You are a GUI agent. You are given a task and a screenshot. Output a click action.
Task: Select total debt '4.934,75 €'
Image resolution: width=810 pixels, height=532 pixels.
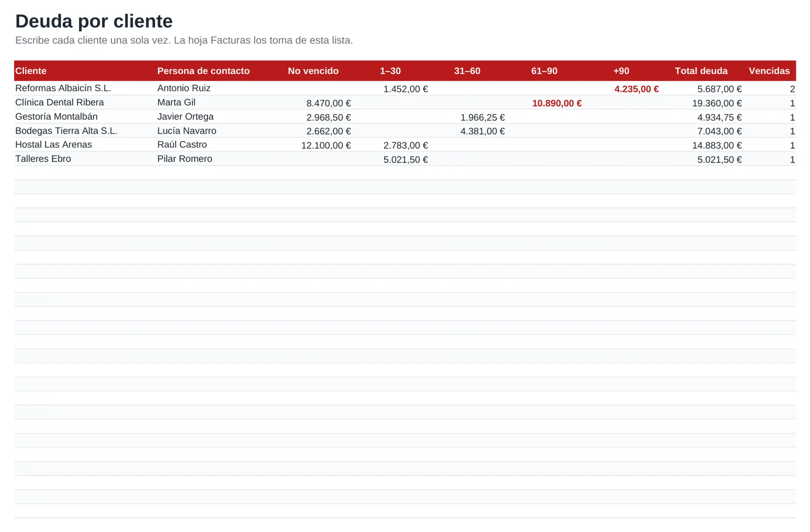(x=719, y=117)
